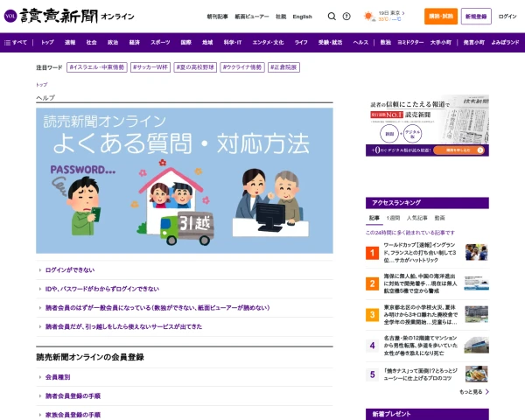Switch to the English edition

tap(302, 17)
